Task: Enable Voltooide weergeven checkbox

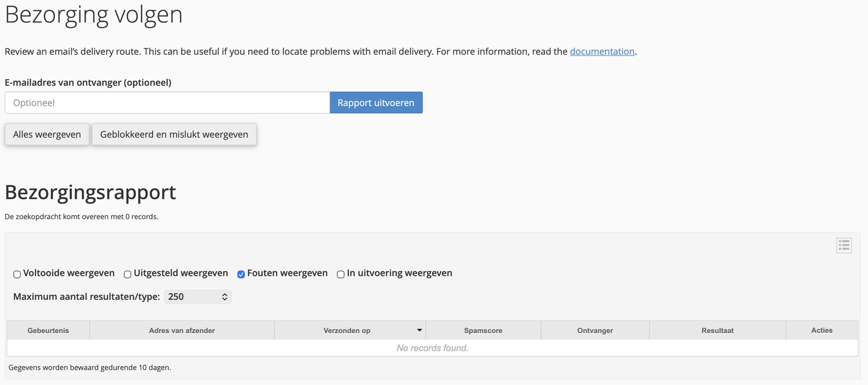Action: tap(17, 274)
